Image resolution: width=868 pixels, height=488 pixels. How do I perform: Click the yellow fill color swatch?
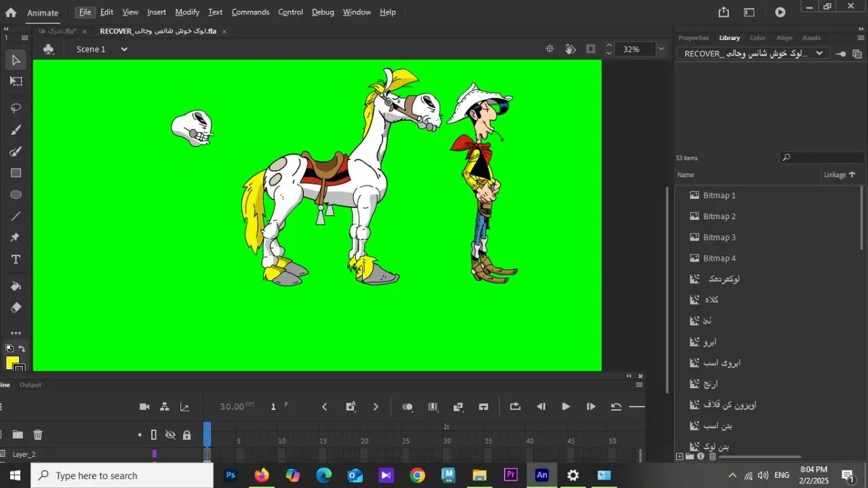[12, 363]
